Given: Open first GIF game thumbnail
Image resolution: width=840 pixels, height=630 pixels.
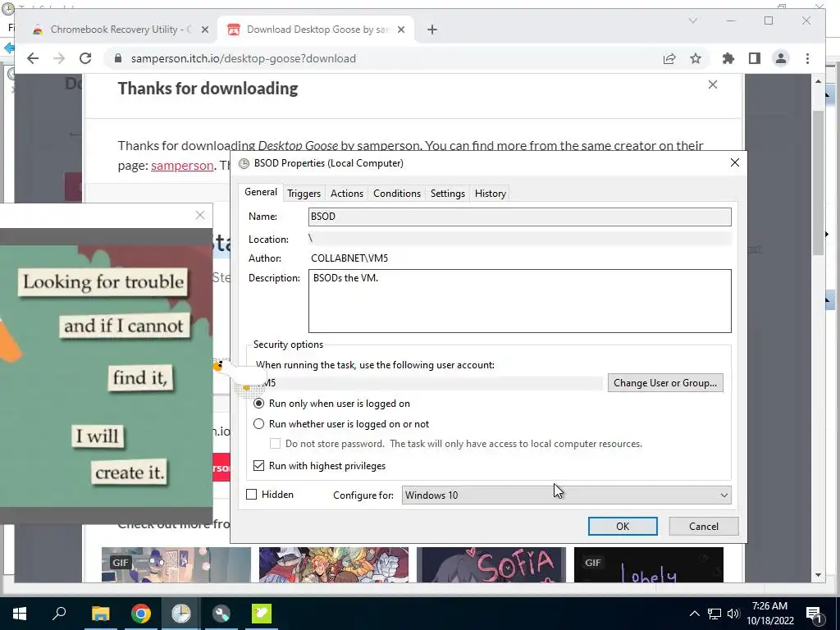Looking at the screenshot, I should click(176, 564).
